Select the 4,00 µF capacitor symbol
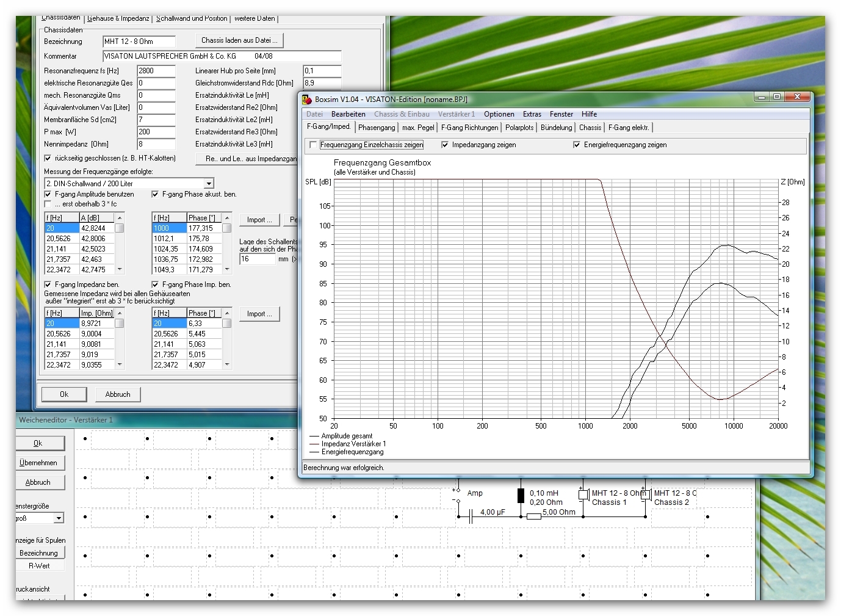Image resolution: width=841 pixels, height=616 pixels. click(x=471, y=517)
